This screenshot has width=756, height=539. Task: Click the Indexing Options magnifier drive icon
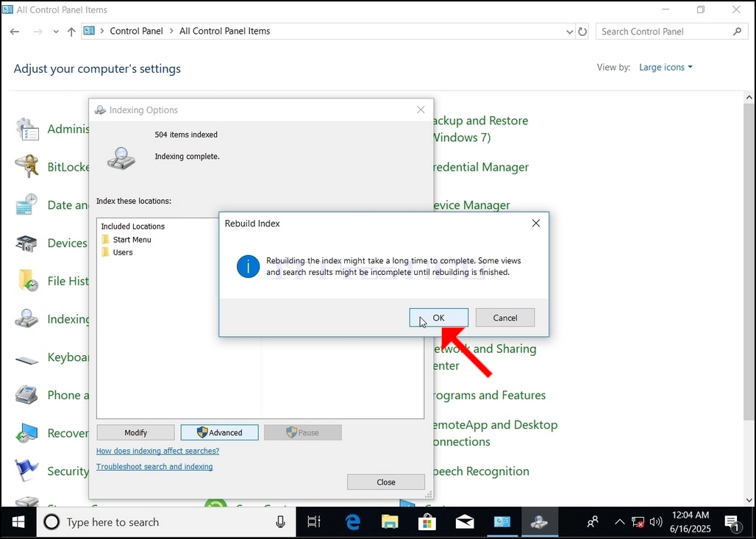(121, 158)
